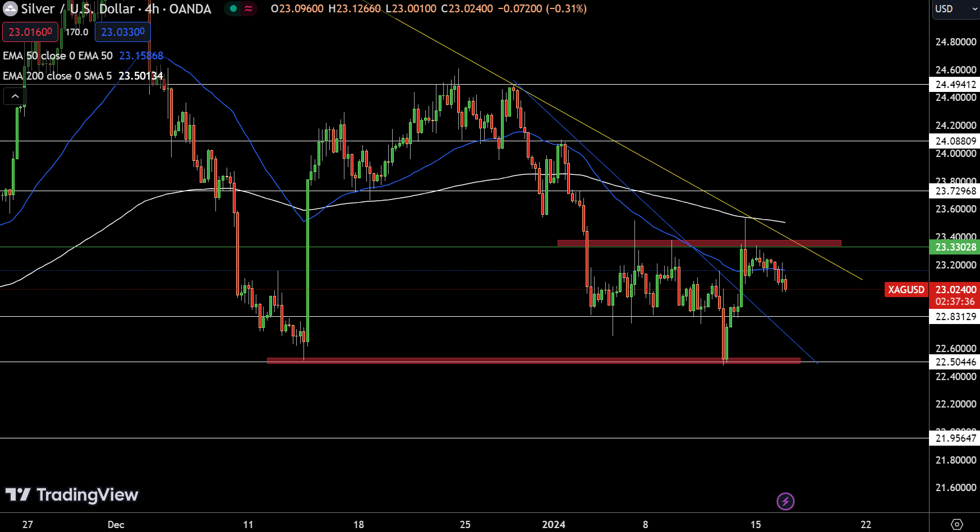Open the USD currency dropdown
The image size is (980, 532).
point(956,9)
